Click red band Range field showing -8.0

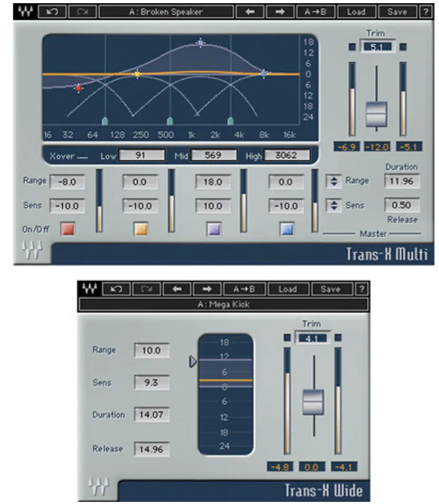pyautogui.click(x=67, y=182)
